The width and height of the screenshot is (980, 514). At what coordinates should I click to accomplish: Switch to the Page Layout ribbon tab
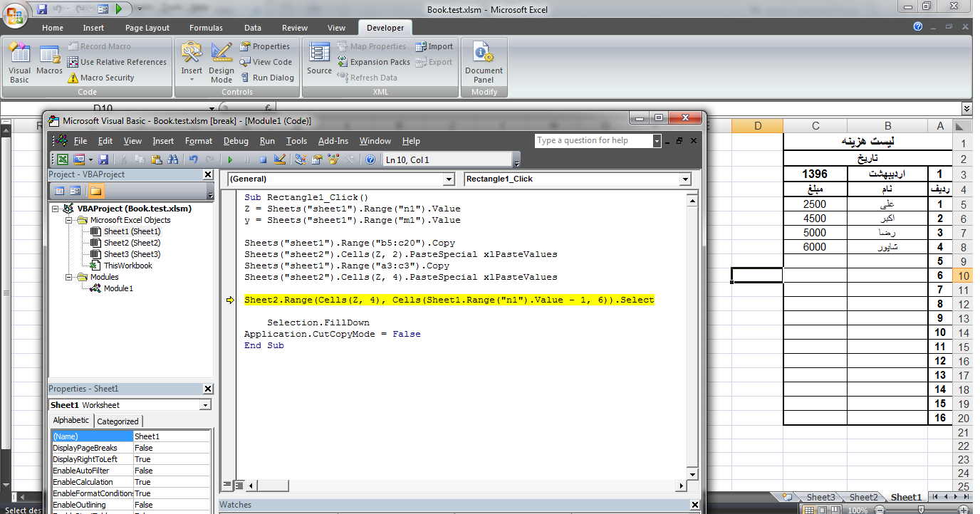pos(147,28)
